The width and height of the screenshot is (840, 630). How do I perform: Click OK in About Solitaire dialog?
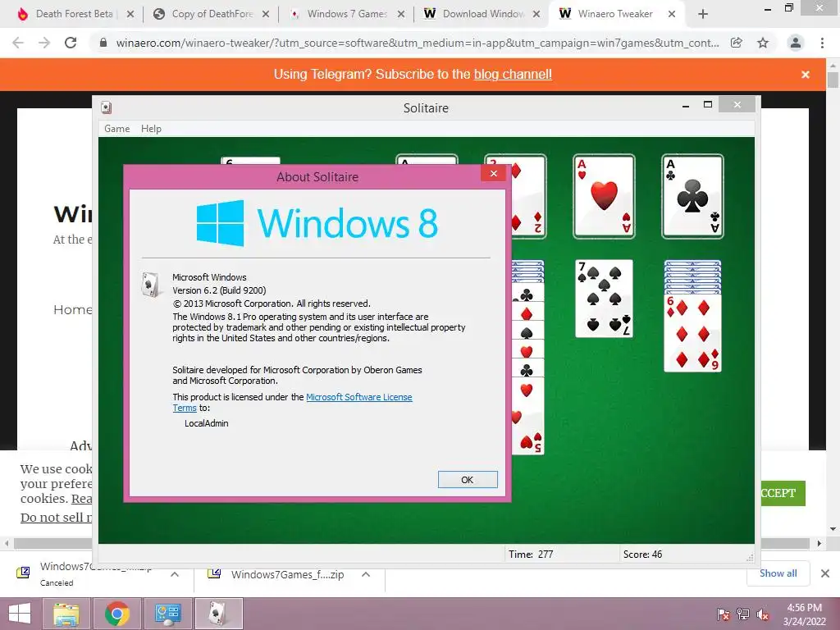(467, 479)
